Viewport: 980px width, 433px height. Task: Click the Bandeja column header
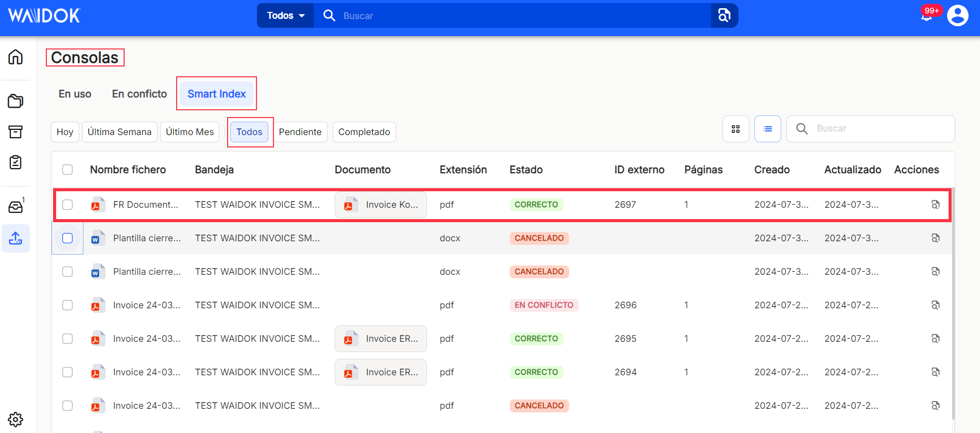tap(214, 170)
